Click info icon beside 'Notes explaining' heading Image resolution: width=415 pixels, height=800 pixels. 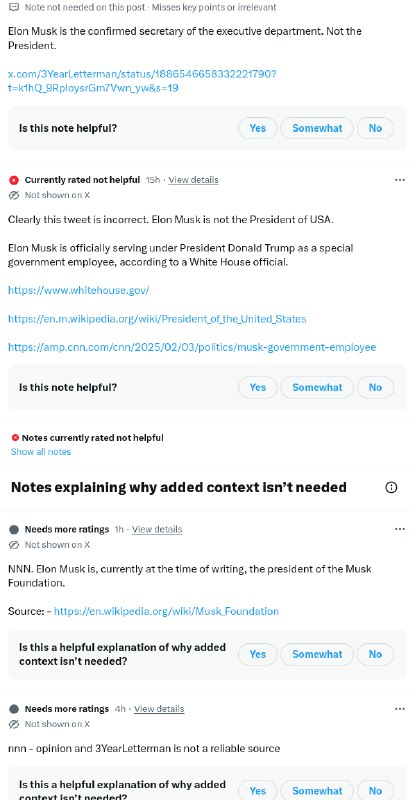[x=391, y=487]
